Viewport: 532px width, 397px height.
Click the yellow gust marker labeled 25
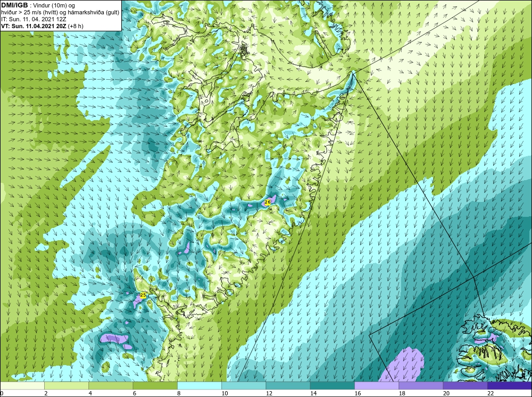click(x=143, y=295)
